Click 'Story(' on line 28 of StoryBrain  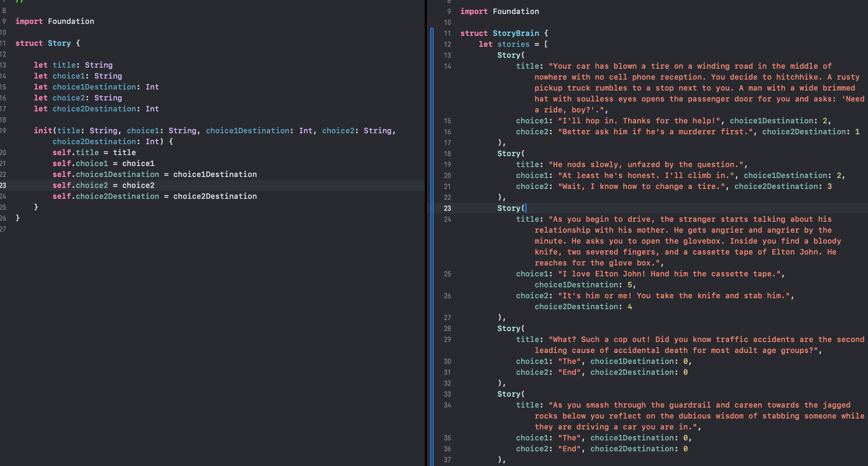[511, 328]
